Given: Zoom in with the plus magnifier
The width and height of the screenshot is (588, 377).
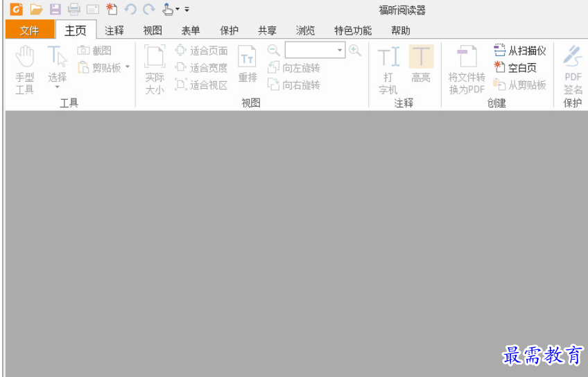Looking at the screenshot, I should (x=355, y=50).
